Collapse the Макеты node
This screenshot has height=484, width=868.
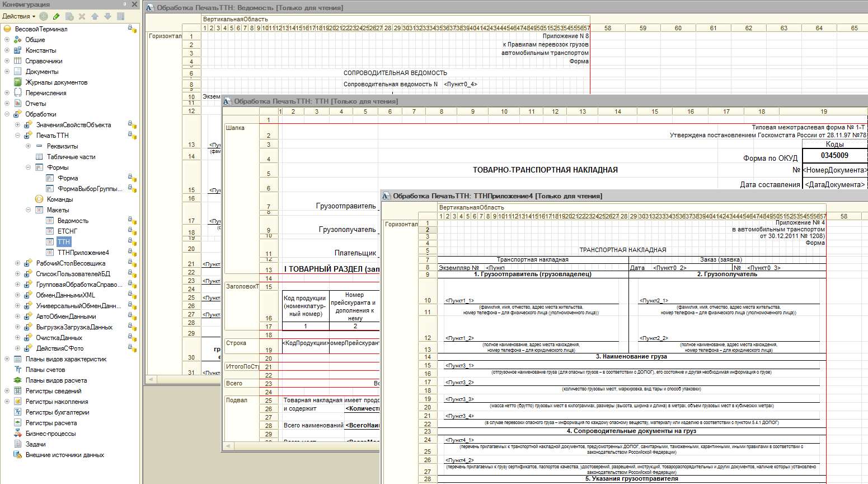28,210
